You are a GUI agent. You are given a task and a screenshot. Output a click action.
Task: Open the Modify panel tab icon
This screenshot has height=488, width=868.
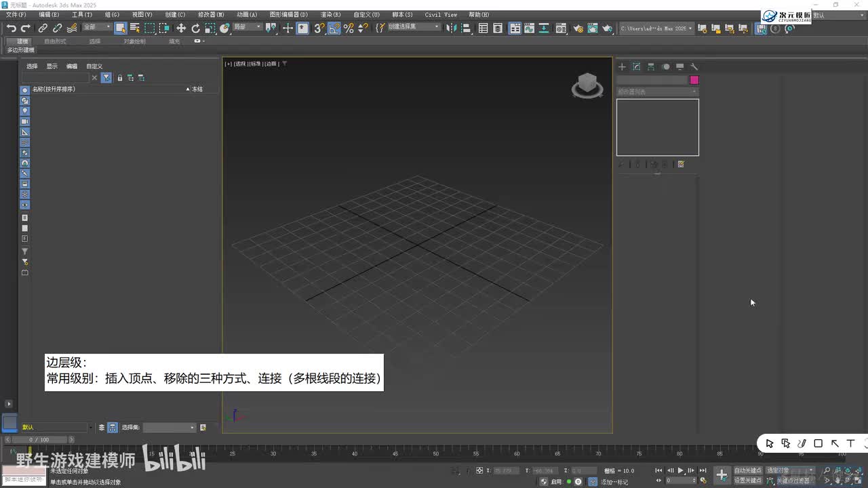636,66
